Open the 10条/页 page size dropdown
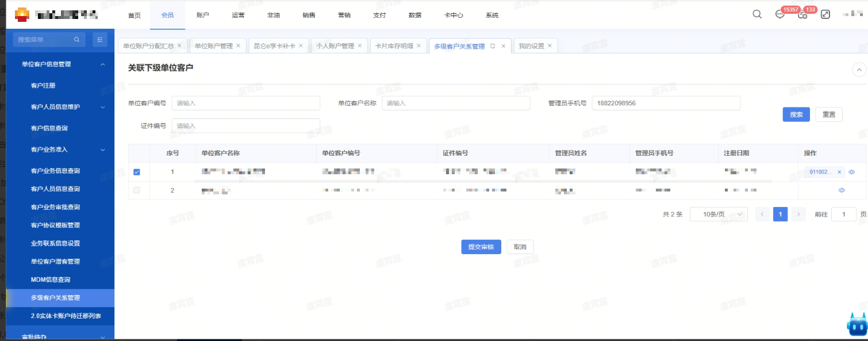The width and height of the screenshot is (868, 341). coord(719,214)
